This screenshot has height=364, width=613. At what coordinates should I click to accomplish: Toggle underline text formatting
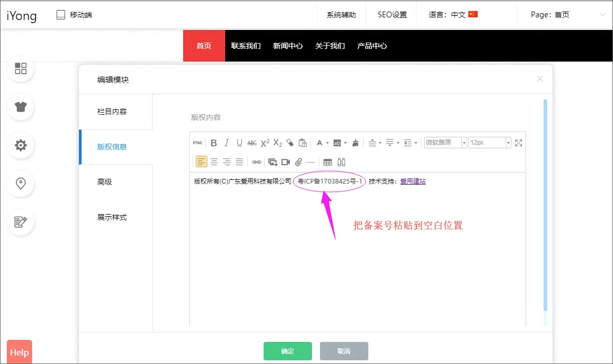pos(239,143)
